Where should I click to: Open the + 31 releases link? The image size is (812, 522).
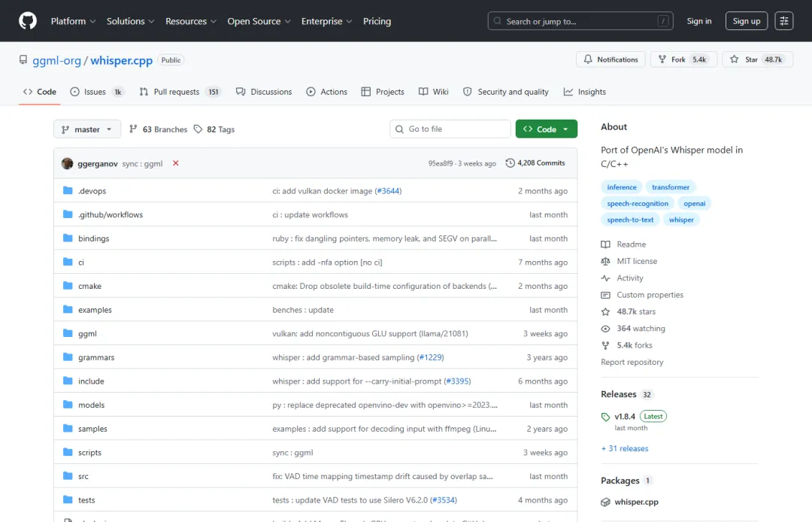point(625,448)
